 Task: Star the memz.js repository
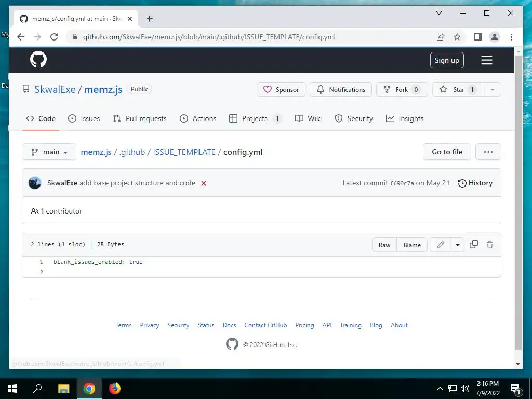(x=458, y=89)
